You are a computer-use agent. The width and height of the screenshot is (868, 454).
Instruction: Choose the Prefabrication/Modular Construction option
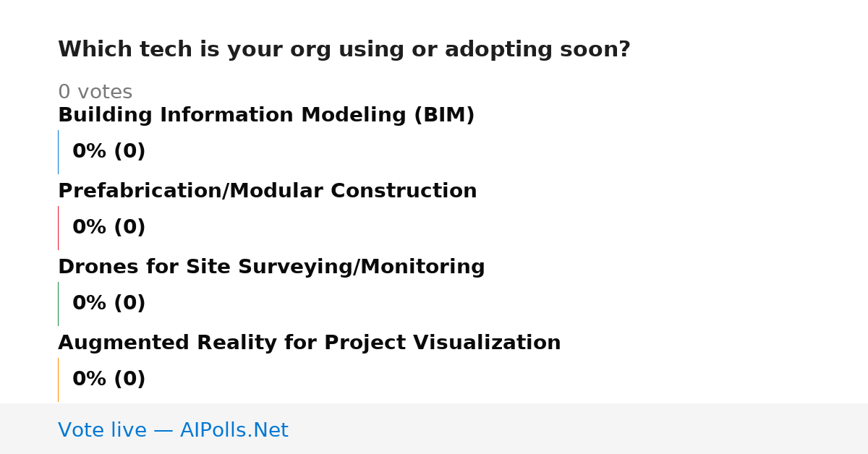click(x=268, y=191)
